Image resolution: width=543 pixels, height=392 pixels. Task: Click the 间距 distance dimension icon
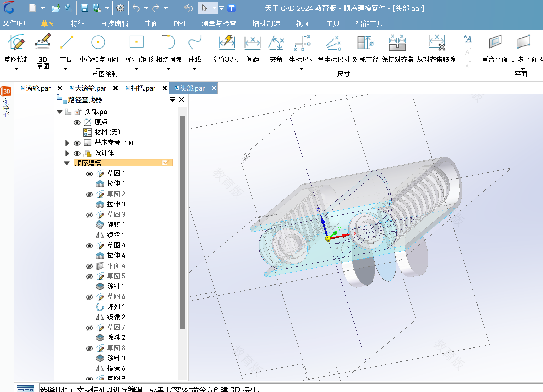(x=253, y=43)
